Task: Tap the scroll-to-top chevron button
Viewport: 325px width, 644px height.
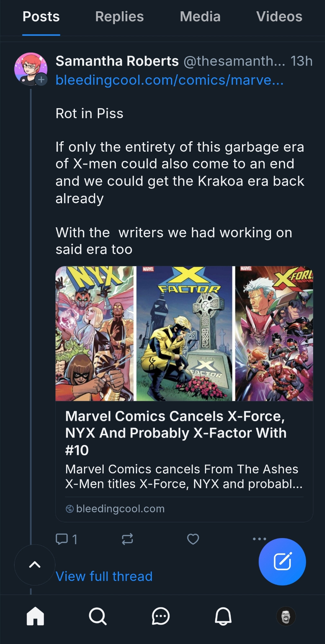Action: 35,564
